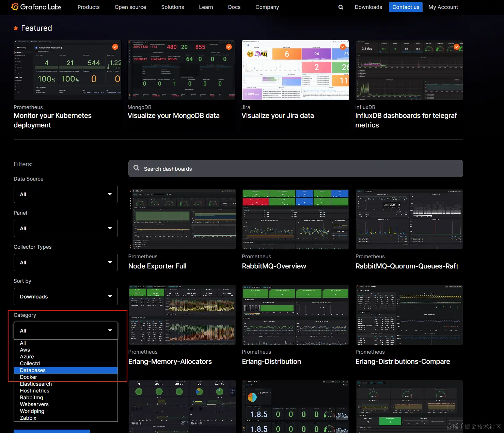Choose Collectd category option
504x433 pixels.
pos(66,364)
